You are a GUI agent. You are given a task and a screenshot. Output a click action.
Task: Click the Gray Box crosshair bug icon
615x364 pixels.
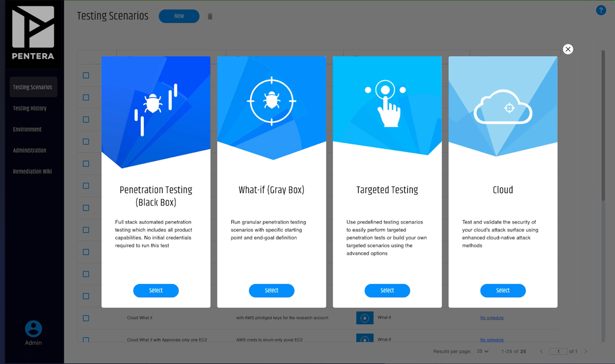click(x=271, y=101)
